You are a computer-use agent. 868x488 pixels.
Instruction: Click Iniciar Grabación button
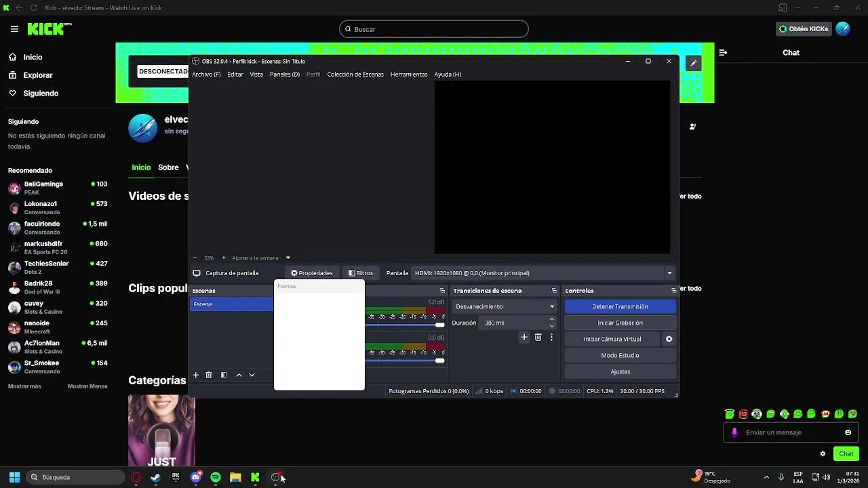click(620, 323)
